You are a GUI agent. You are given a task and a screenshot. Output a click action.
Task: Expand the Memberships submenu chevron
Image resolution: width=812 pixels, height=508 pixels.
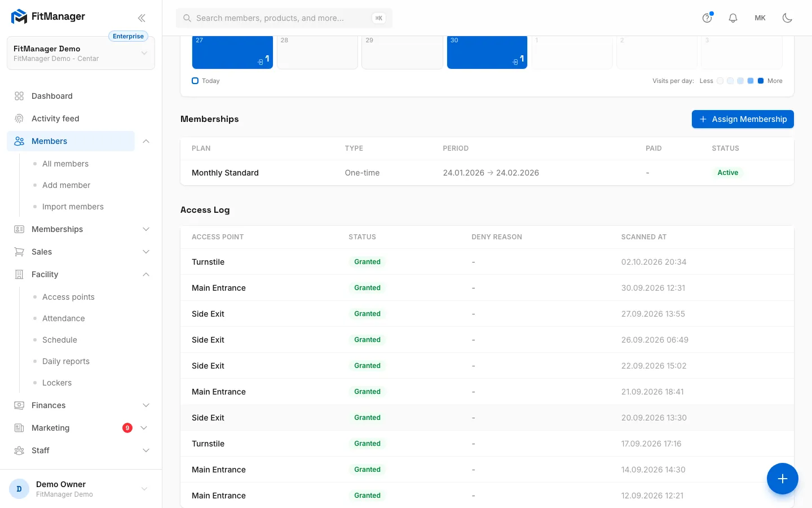click(x=146, y=229)
